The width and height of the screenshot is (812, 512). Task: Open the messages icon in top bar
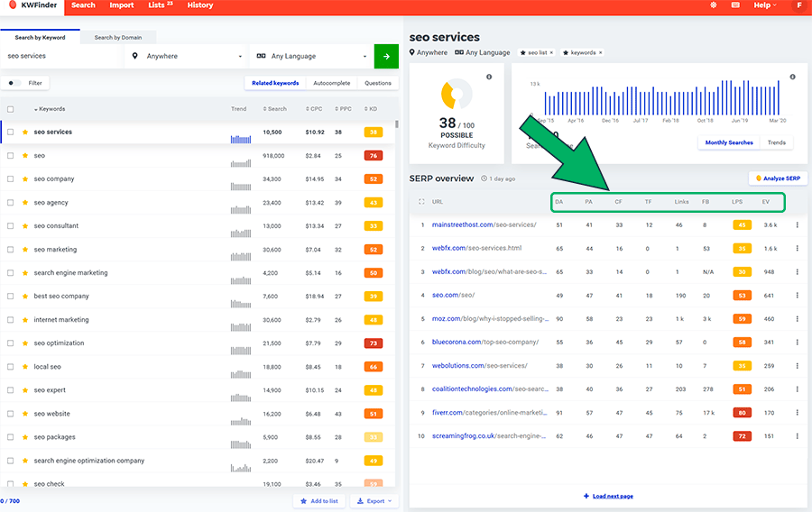pyautogui.click(x=735, y=5)
